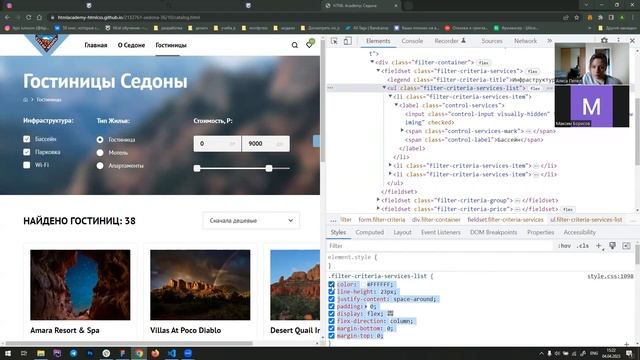Open the favorites heart icon in site header
The image size is (640, 360).
(310, 44)
